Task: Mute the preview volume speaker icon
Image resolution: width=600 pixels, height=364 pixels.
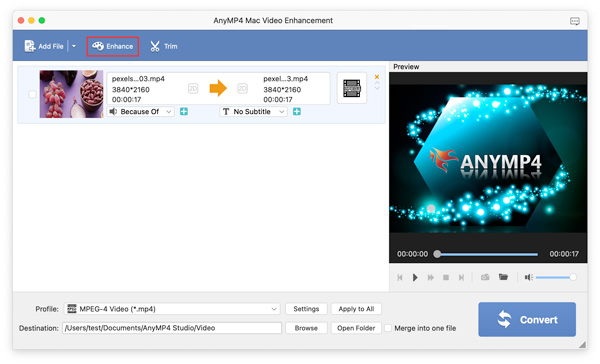Action: coord(528,277)
